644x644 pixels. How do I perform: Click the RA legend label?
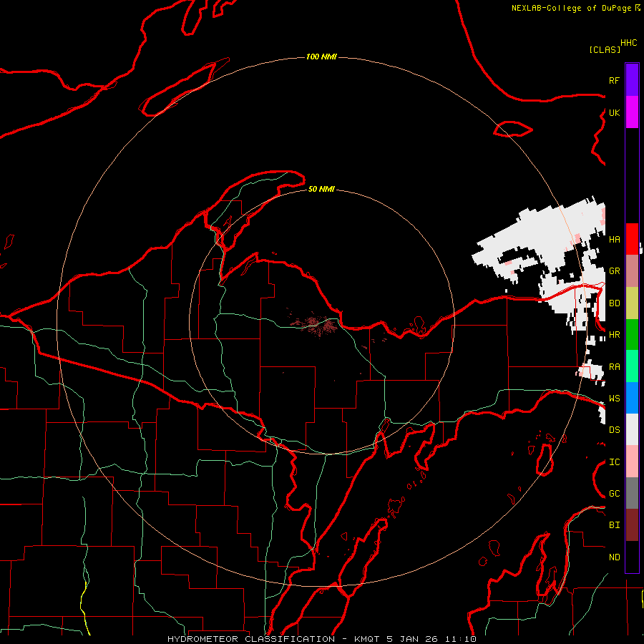point(614,367)
